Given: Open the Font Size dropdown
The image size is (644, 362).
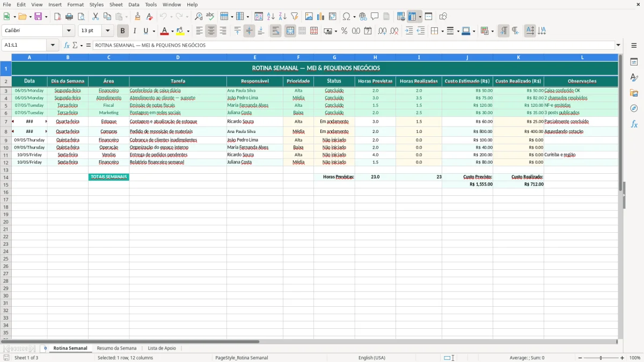Looking at the screenshot, I should tap(107, 31).
